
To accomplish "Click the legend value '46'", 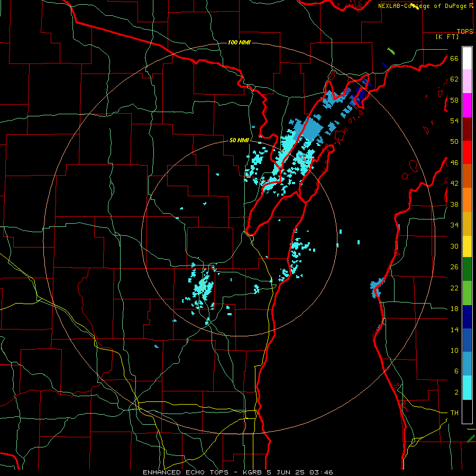I will tap(454, 163).
